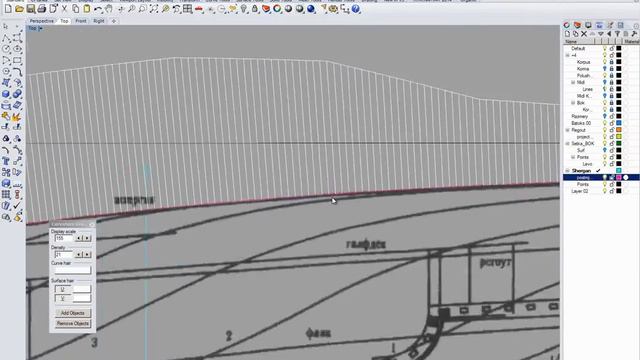The image size is (640, 360).
Task: Toggle visibility bulb of Korpus layer
Action: coord(605,62)
